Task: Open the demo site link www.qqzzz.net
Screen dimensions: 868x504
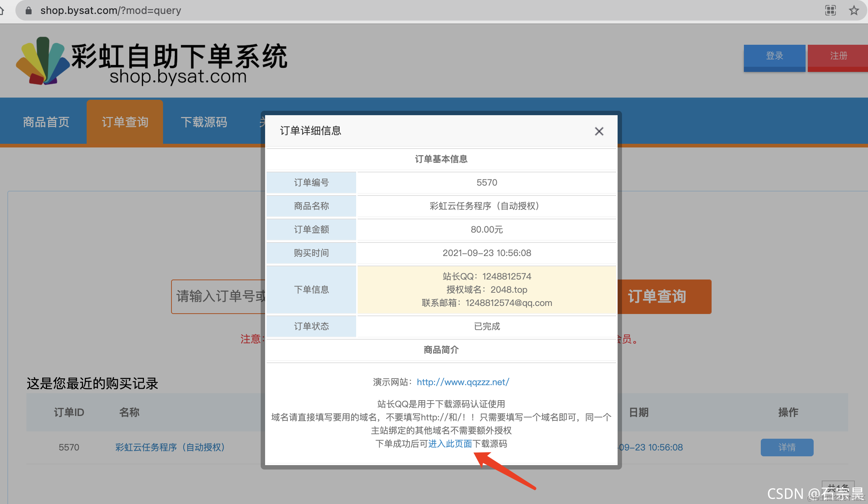Action: click(x=463, y=382)
